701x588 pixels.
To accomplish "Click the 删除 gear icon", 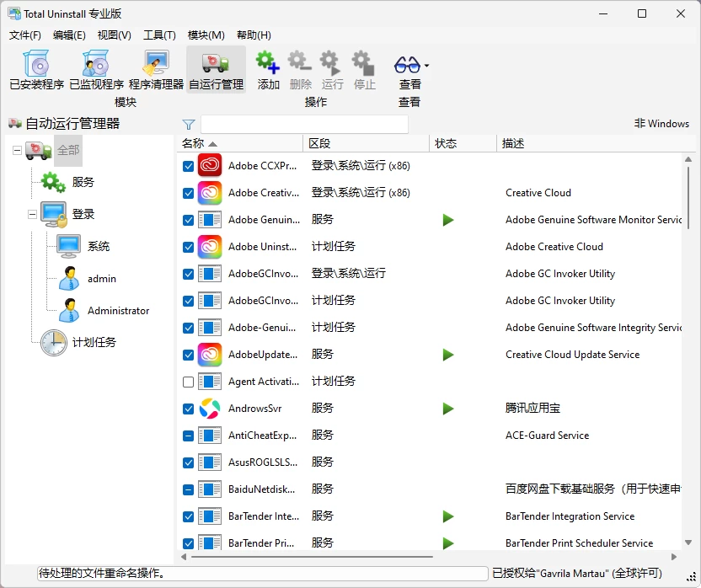I will pyautogui.click(x=300, y=62).
